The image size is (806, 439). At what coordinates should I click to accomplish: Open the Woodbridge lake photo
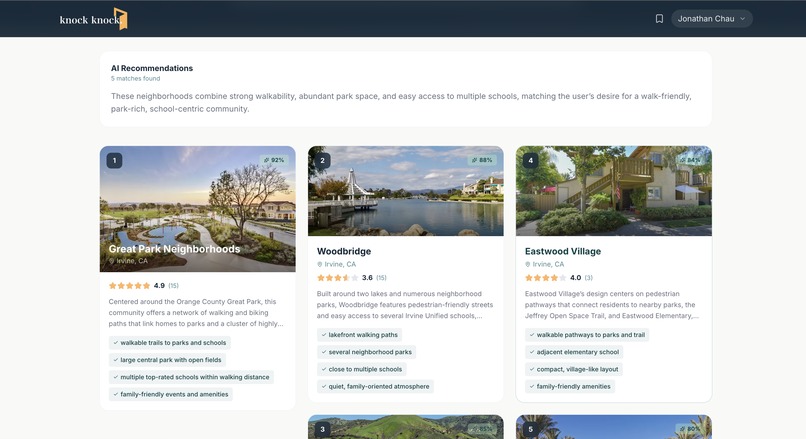tap(406, 191)
